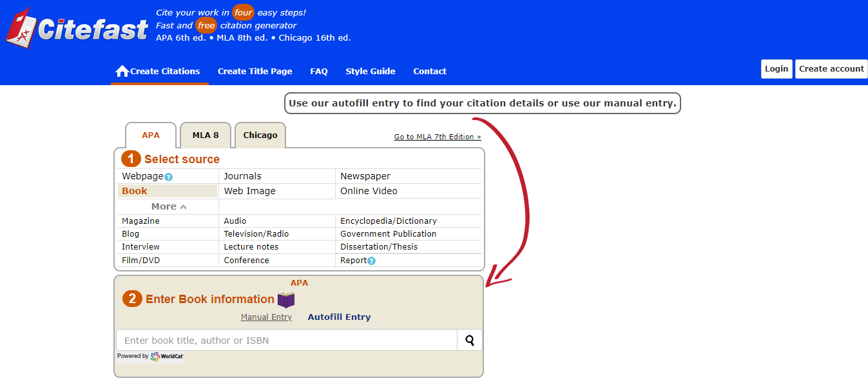This screenshot has height=385, width=868.
Task: Open the FAQ page
Action: [319, 71]
